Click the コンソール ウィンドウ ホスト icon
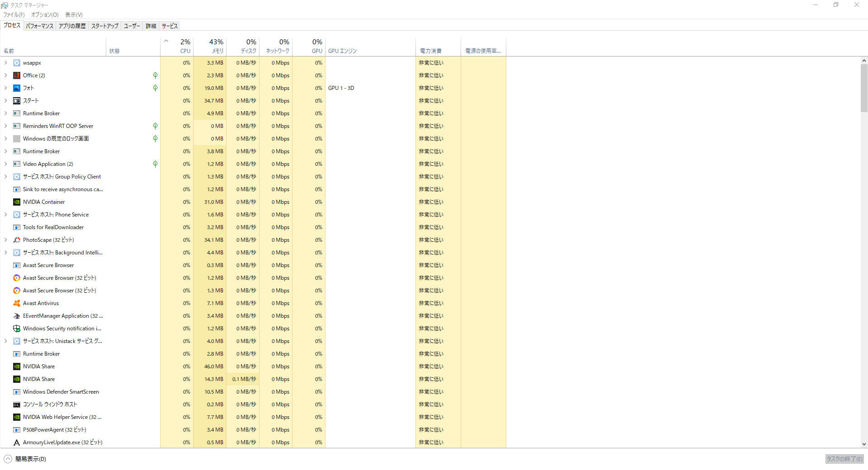 [17, 404]
